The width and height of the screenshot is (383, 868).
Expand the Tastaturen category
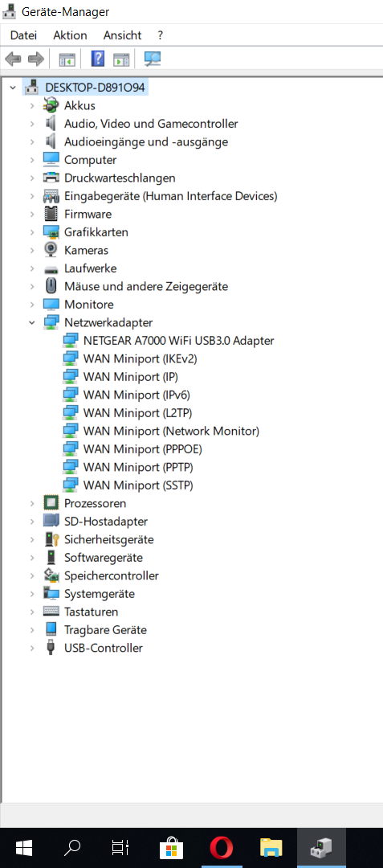[32, 612]
